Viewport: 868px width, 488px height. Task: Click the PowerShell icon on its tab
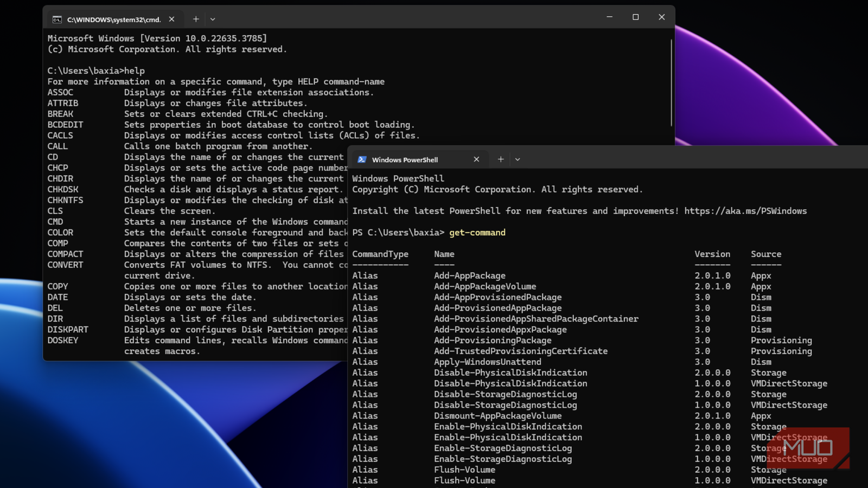[x=362, y=159]
